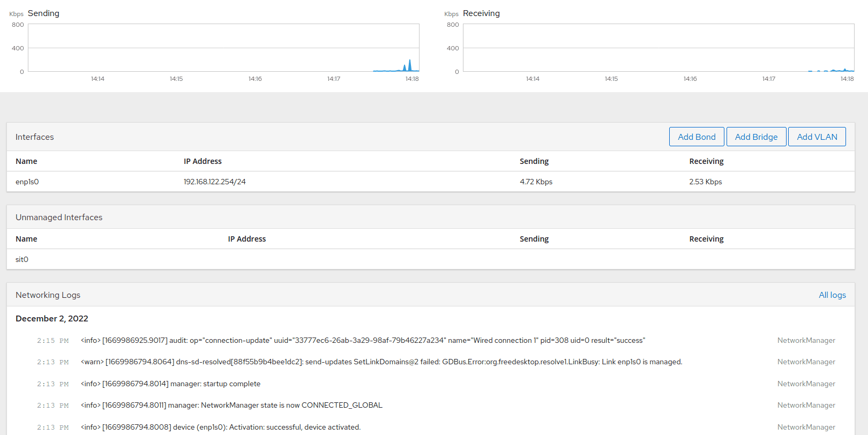Click inside the Receiving traffic graph
Screen dimensions: 868x435
click(x=658, y=48)
